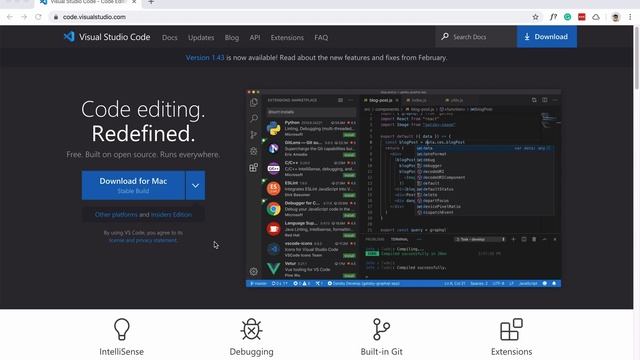The width and height of the screenshot is (640, 360).
Task: Click the Chrome debugger extension icon in screenshot
Action: (273, 209)
